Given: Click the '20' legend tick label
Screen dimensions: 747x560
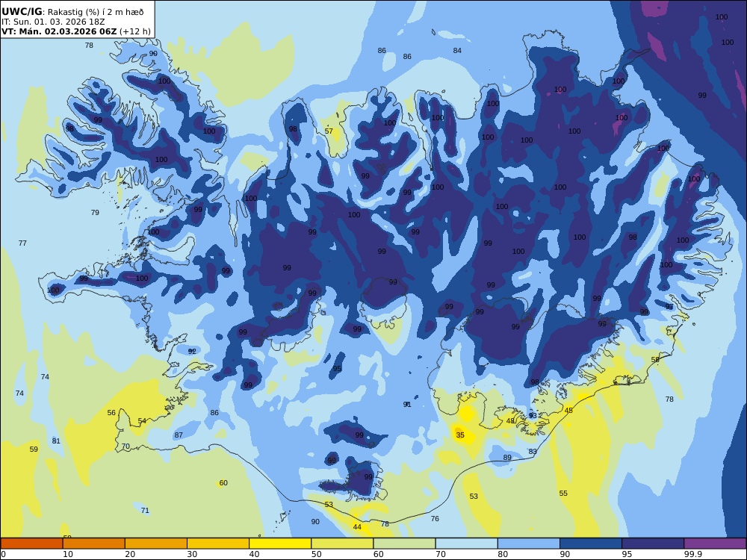Looking at the screenshot, I should coord(130,554).
